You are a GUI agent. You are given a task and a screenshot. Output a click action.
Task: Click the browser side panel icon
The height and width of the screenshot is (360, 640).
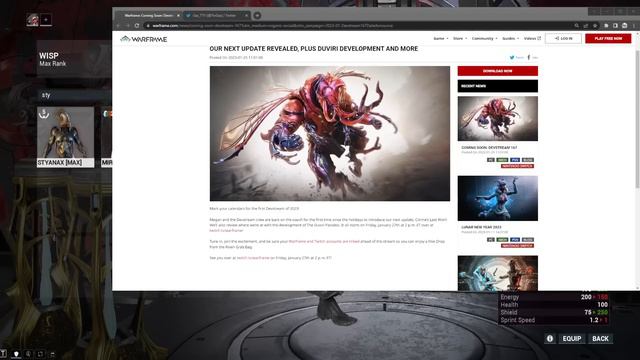pos(615,25)
